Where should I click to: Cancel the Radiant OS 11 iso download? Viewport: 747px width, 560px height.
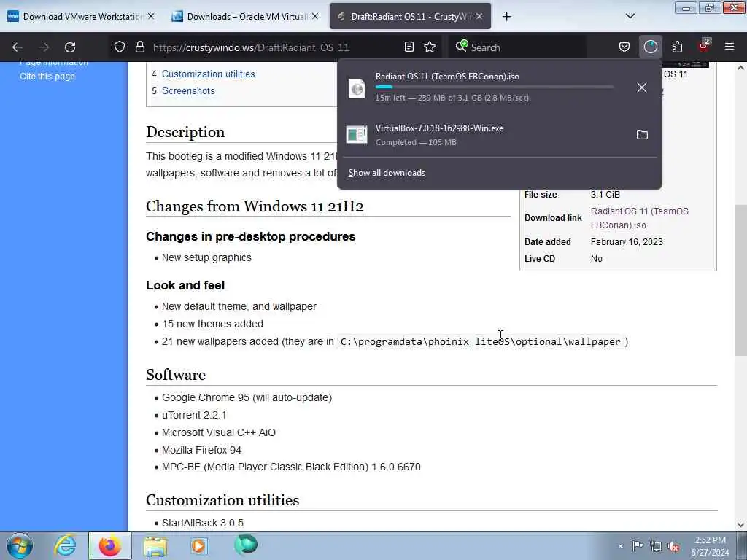(x=642, y=87)
